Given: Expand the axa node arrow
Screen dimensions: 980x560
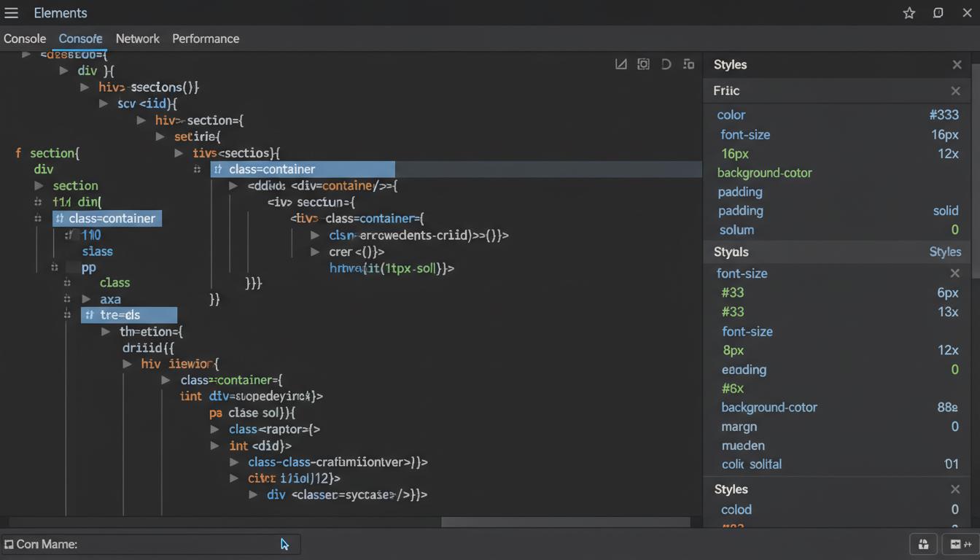Looking at the screenshot, I should tap(86, 299).
